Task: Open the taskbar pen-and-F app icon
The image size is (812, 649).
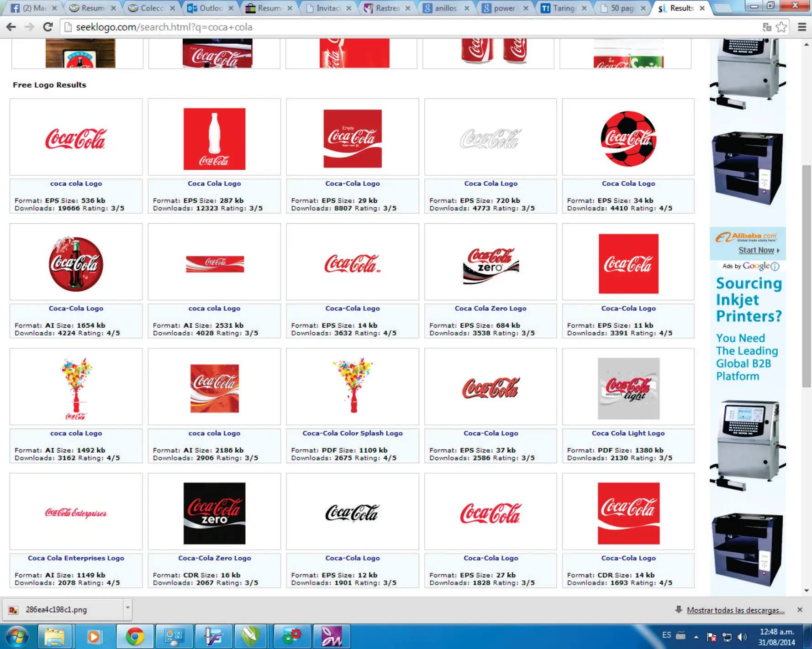Action: click(x=213, y=636)
